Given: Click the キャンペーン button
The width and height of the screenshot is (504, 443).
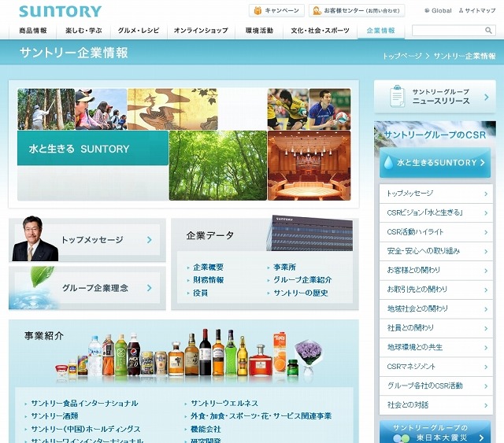Looking at the screenshot, I should click(276, 10).
